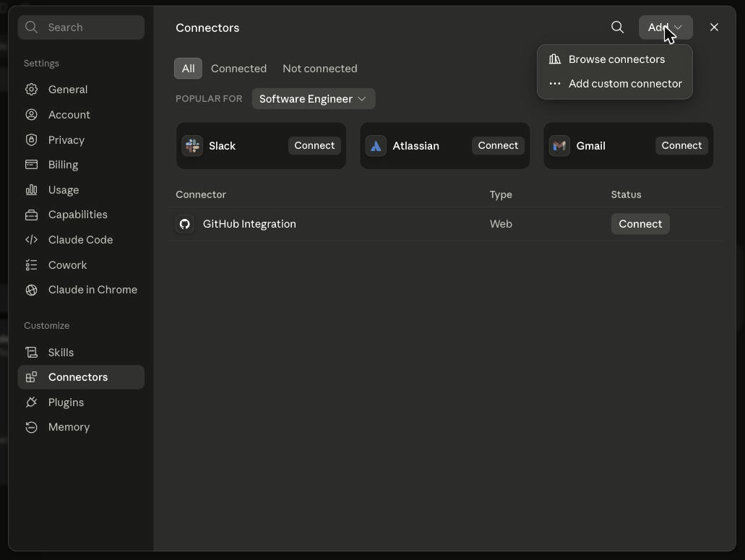Click the Usage bar chart icon
Screen dimensions: 745x560
point(31,189)
